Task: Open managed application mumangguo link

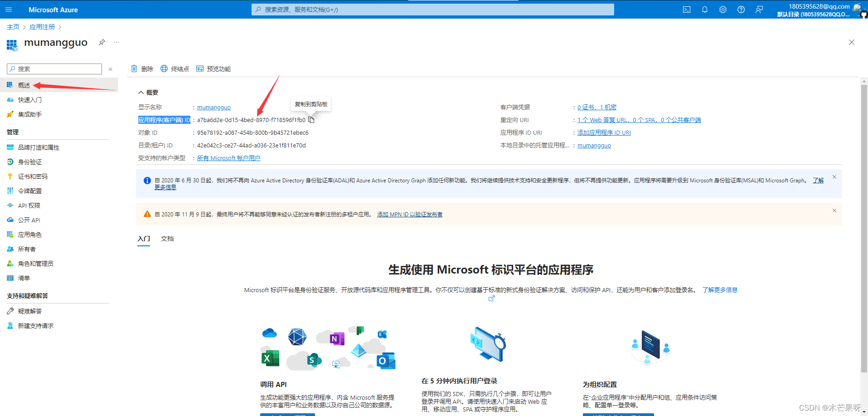Action: click(594, 146)
